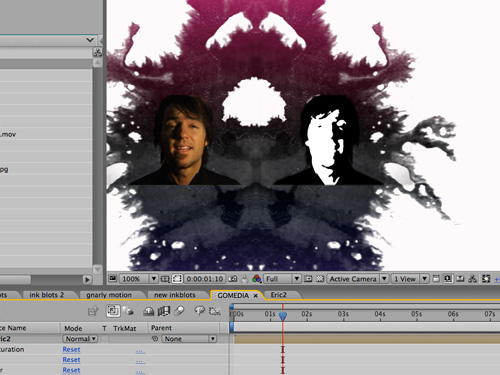The height and width of the screenshot is (375, 500).
Task: Open the Graph Editor icon
Action: (x=215, y=311)
